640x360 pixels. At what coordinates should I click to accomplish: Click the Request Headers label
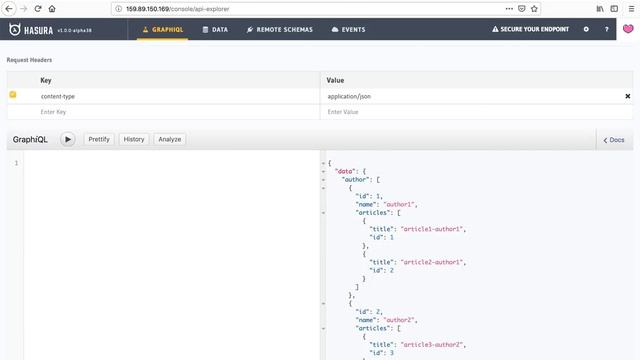29,60
